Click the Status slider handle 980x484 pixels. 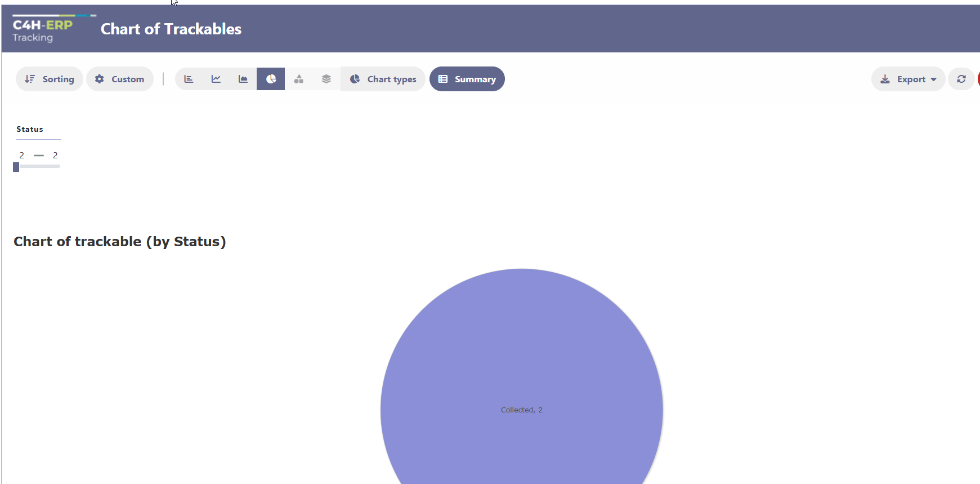click(x=16, y=167)
